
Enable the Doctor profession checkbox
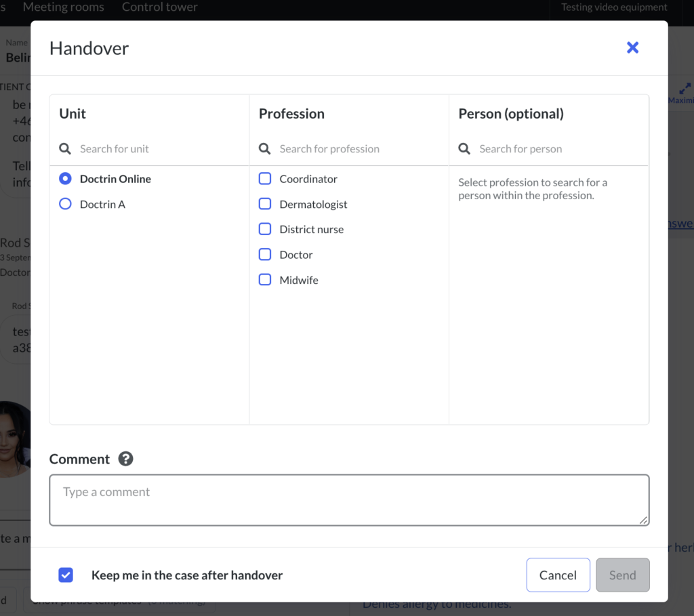coord(265,254)
